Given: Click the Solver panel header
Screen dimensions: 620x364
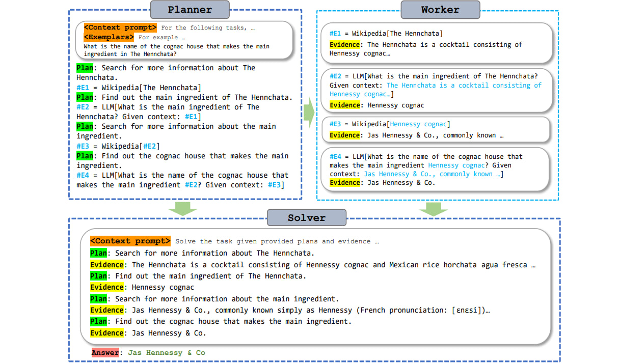Looking at the screenshot, I should (x=306, y=217).
